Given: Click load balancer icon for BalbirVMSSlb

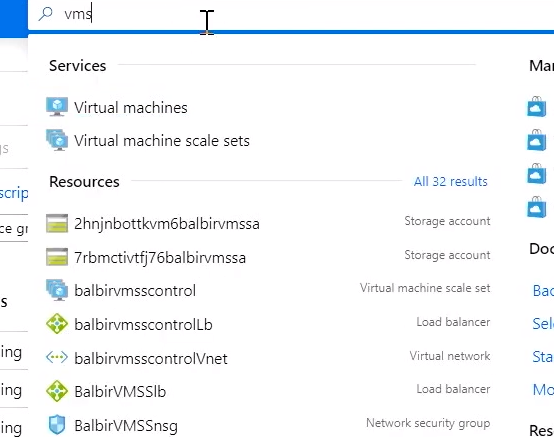Looking at the screenshot, I should (x=57, y=391).
